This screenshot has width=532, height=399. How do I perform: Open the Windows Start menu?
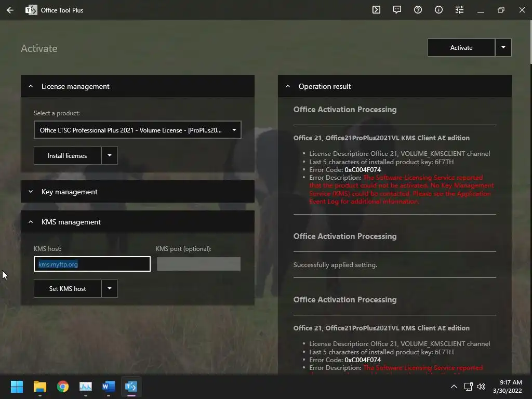[17, 387]
